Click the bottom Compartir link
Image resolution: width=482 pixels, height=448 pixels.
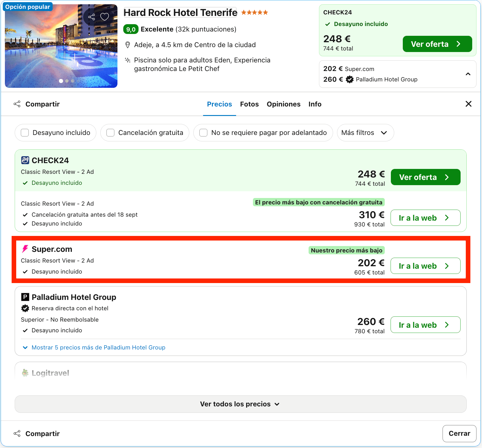coord(43,434)
